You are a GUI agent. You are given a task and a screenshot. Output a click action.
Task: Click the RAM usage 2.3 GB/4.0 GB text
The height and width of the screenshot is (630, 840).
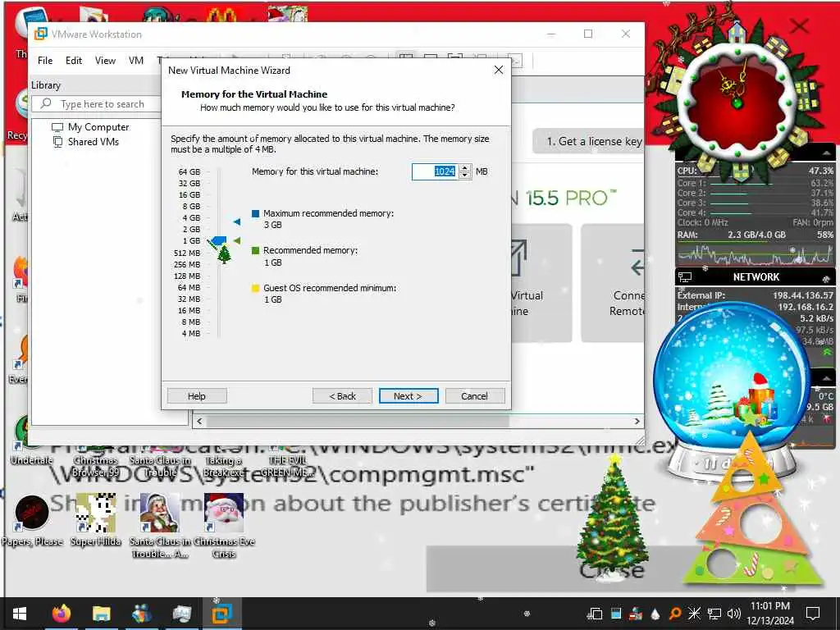pos(756,235)
